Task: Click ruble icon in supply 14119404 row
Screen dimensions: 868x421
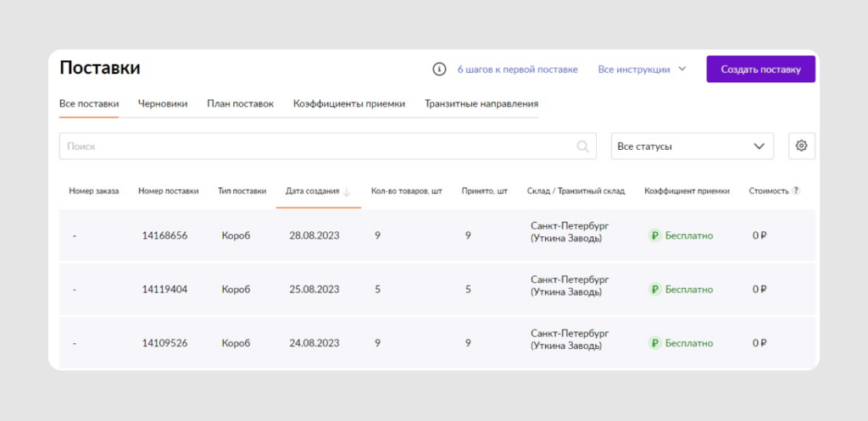Action: coord(654,289)
